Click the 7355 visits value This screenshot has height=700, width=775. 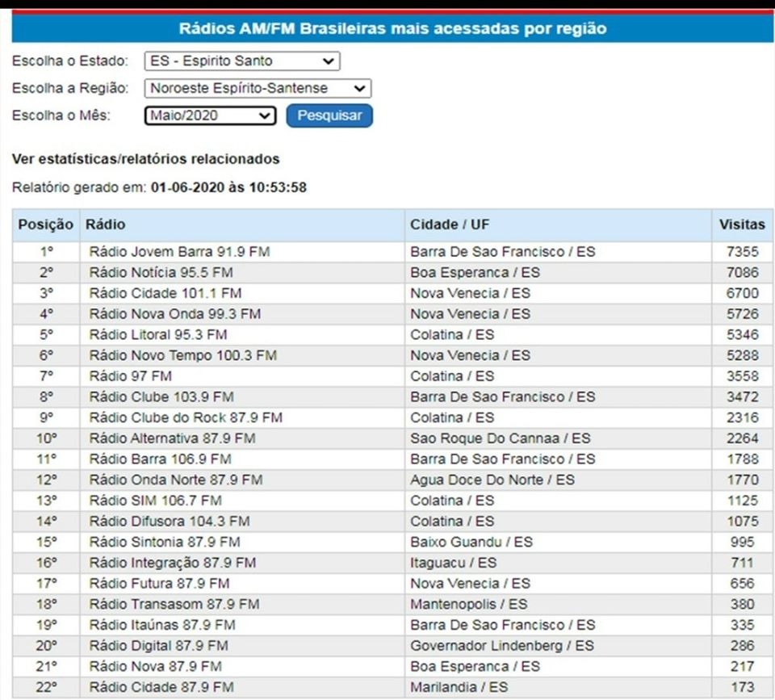[743, 252]
